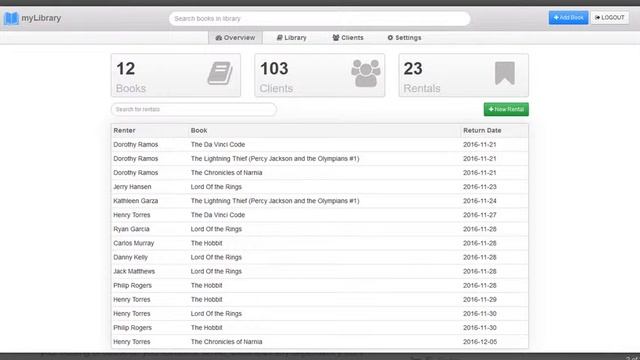640x360 pixels.
Task: Click the return date 2016-11-23
Action: (480, 187)
